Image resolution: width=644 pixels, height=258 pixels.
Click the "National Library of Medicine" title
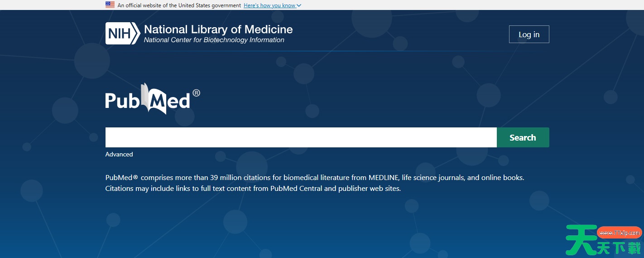click(x=218, y=30)
